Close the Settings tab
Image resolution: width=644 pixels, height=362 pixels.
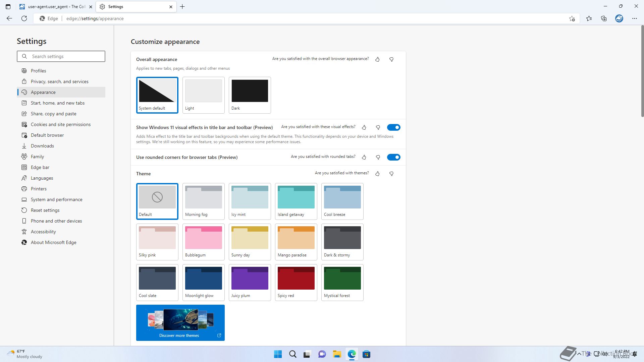tap(171, 7)
